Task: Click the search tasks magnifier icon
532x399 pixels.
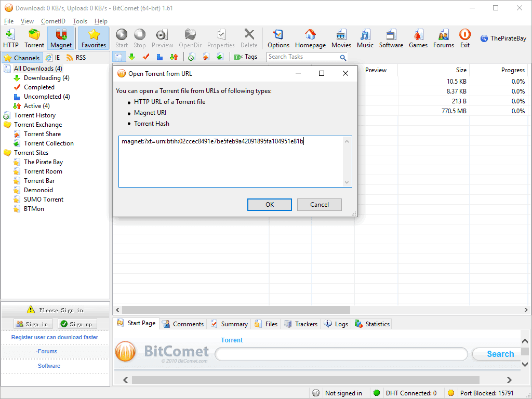Action: 343,57
